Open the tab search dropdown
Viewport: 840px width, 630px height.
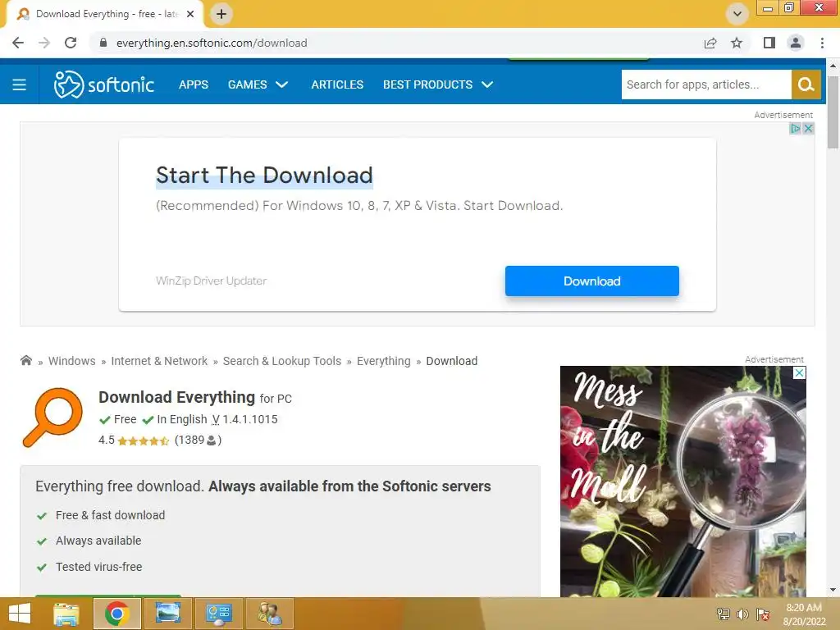[x=737, y=14]
